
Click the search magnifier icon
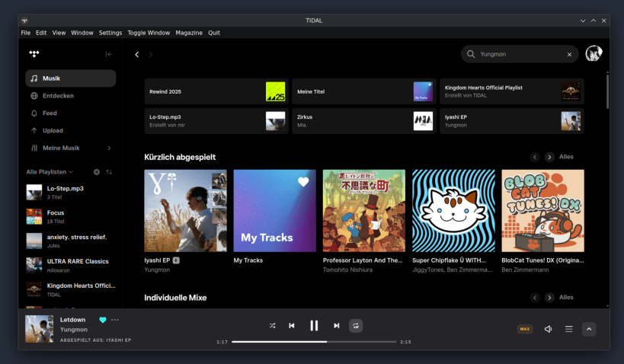[x=471, y=54]
